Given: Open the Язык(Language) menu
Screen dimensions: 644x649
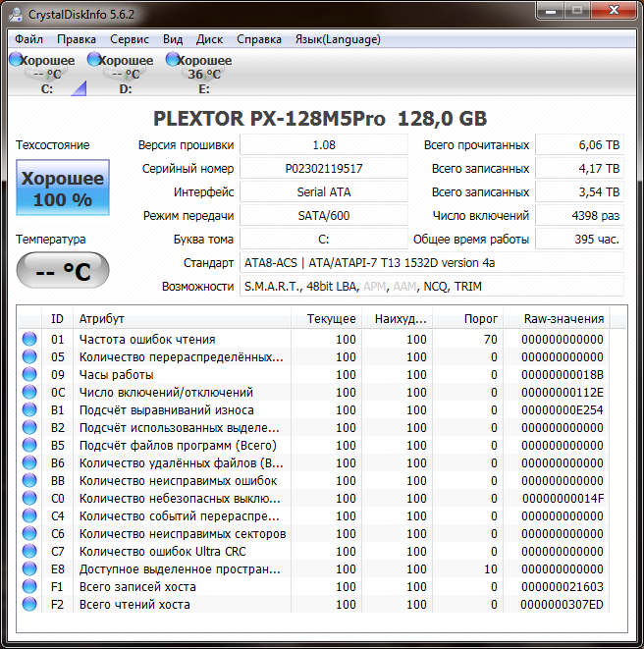Looking at the screenshot, I should [x=338, y=39].
